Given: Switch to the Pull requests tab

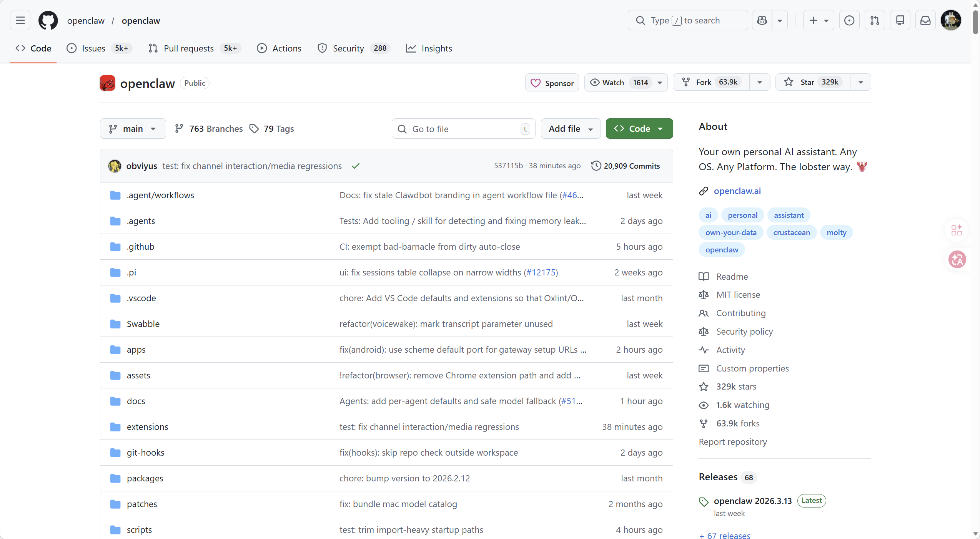Looking at the screenshot, I should click(x=188, y=48).
